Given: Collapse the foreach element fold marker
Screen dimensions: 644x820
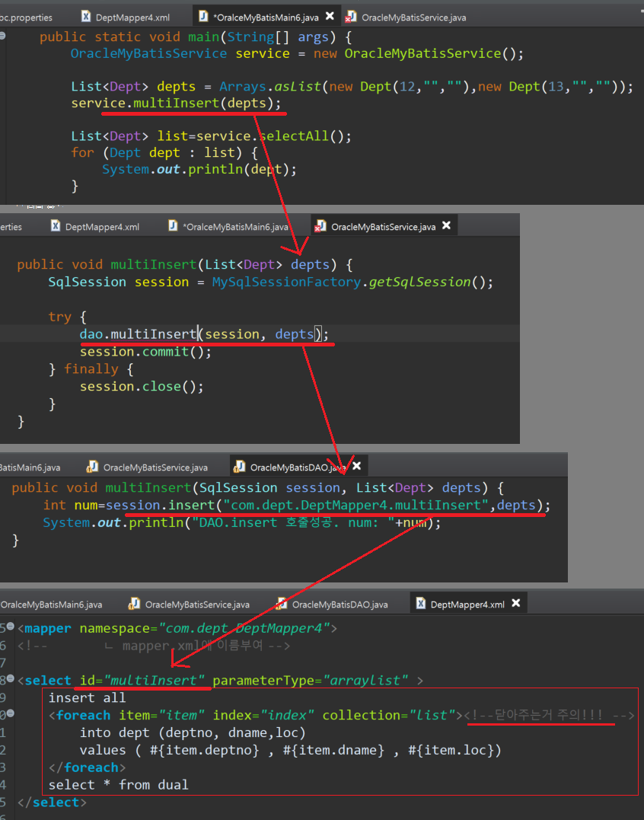Looking at the screenshot, I should (x=11, y=713).
